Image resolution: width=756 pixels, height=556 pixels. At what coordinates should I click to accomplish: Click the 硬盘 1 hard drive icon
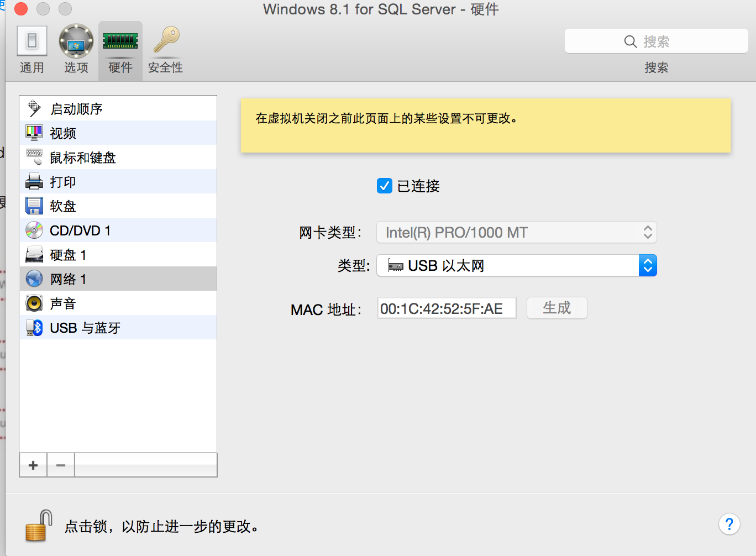(x=34, y=254)
